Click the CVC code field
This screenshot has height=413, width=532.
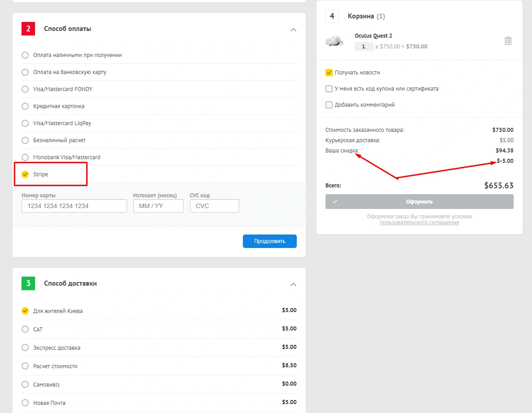[x=214, y=206]
